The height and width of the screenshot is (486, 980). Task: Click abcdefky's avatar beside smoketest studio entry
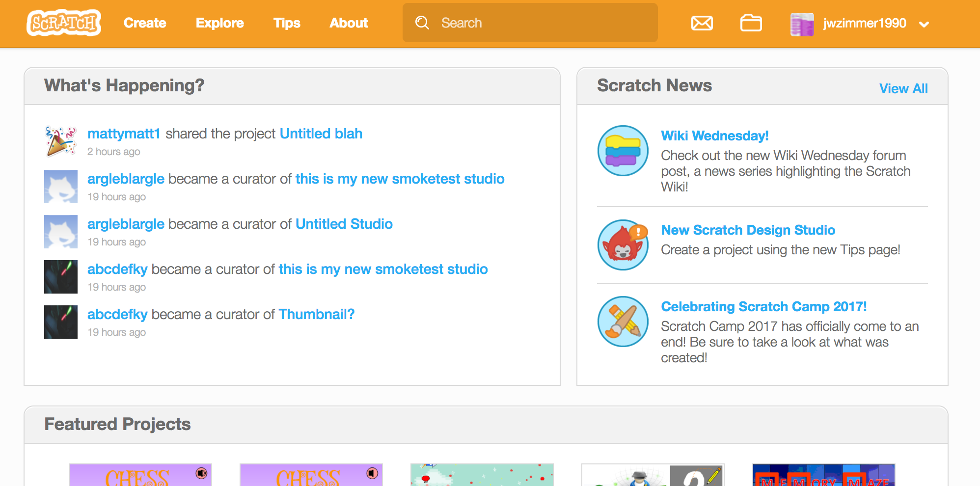click(61, 277)
